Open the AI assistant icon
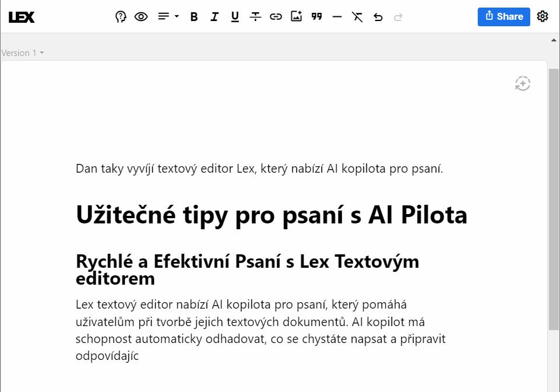The height and width of the screenshot is (392, 560). click(120, 16)
